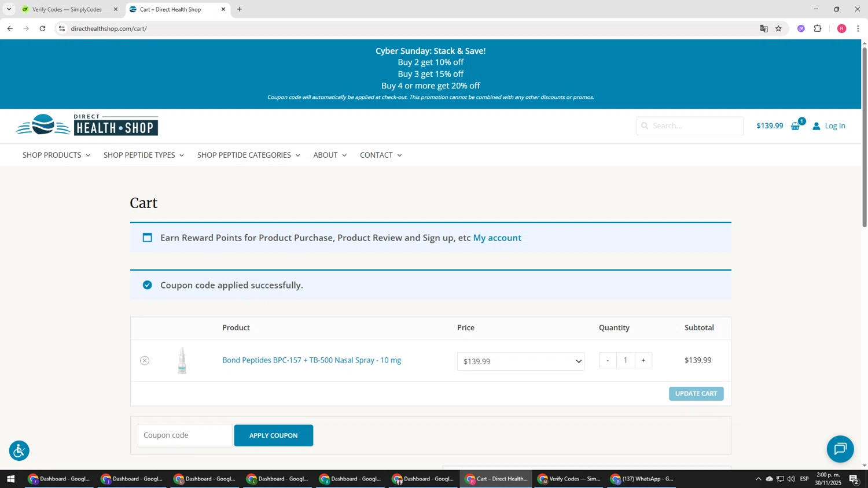Expand SHOP PRODUCTS menu
Viewport: 868px width, 488px height.
pyautogui.click(x=56, y=155)
